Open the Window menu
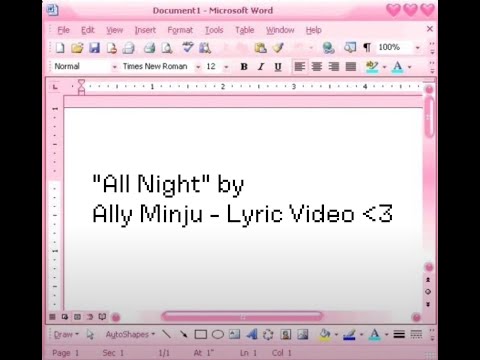 pyautogui.click(x=280, y=30)
